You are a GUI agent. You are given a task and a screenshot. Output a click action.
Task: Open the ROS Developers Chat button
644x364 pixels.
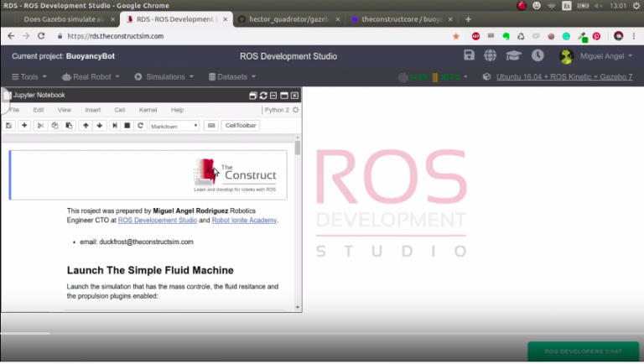[x=584, y=351]
